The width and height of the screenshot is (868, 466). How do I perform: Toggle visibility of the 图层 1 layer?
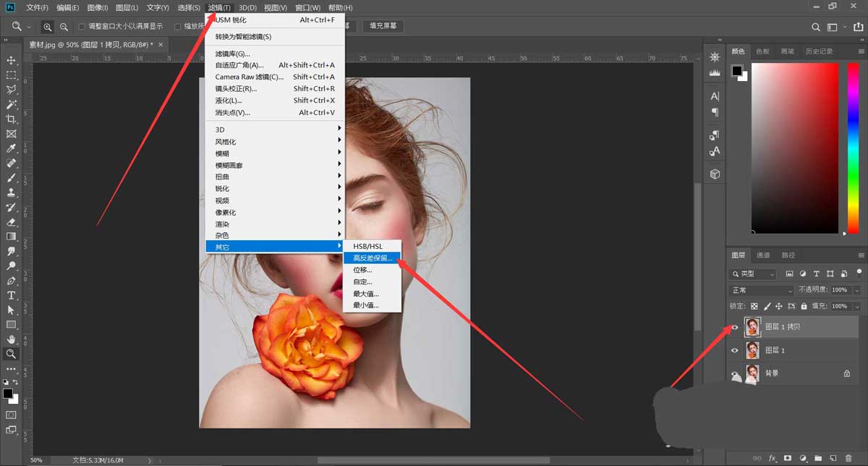[x=735, y=349]
